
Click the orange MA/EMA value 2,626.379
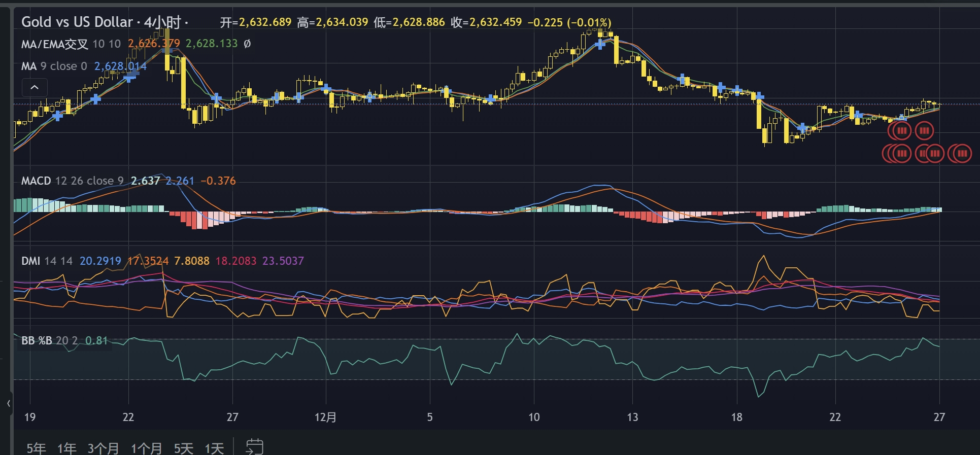click(x=154, y=44)
